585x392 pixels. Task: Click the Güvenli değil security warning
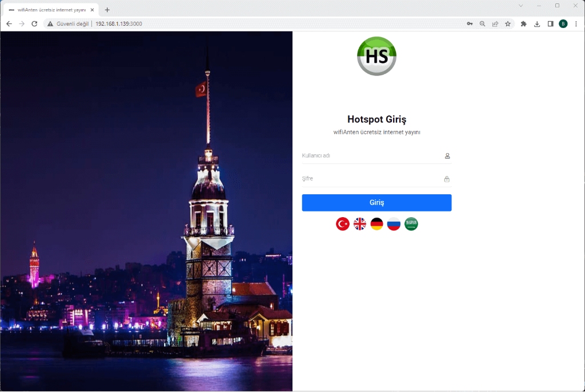pos(70,24)
